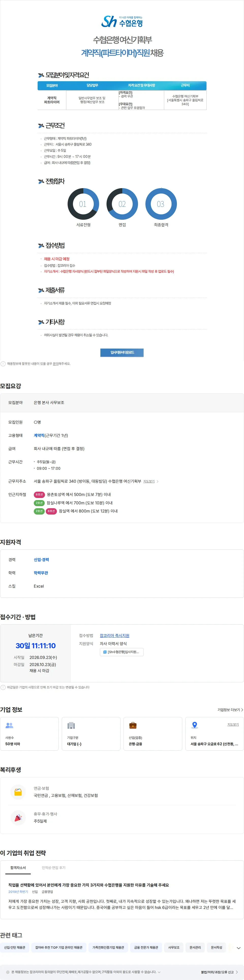Viewport: 244px width, 980px height.
Task: Open 기업정보 더보기 link
Action: click(230, 710)
